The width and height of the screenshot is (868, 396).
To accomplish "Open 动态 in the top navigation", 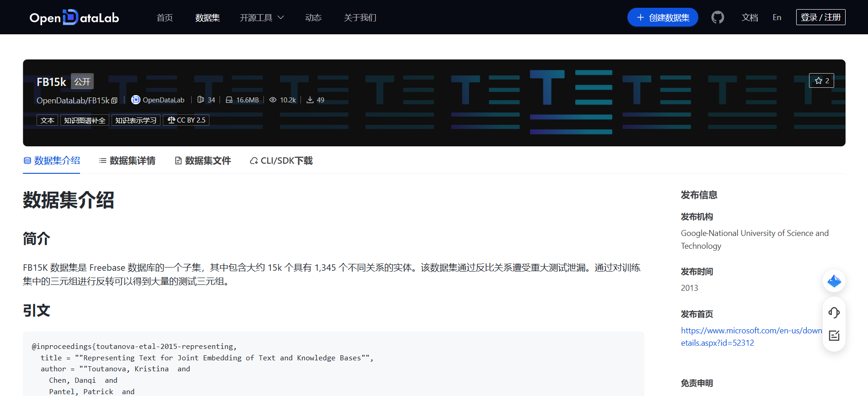I will coord(313,17).
